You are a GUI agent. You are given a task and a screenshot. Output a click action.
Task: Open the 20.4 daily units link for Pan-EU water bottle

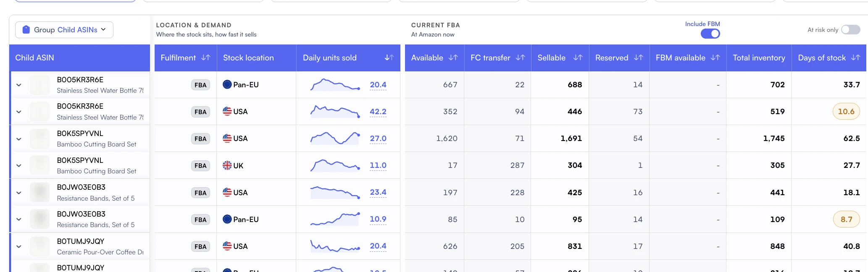(378, 85)
